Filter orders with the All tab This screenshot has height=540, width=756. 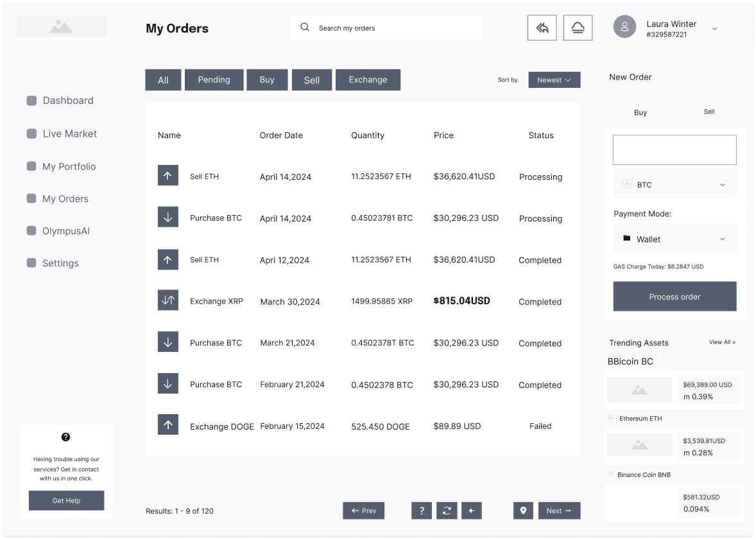(163, 80)
